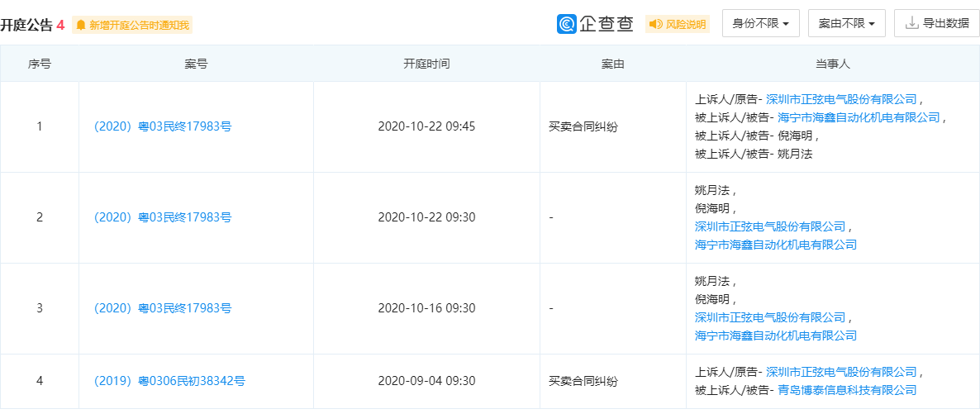The height and width of the screenshot is (414, 980).
Task: Click the time 2020-09-04 09:30
Action: (x=427, y=380)
